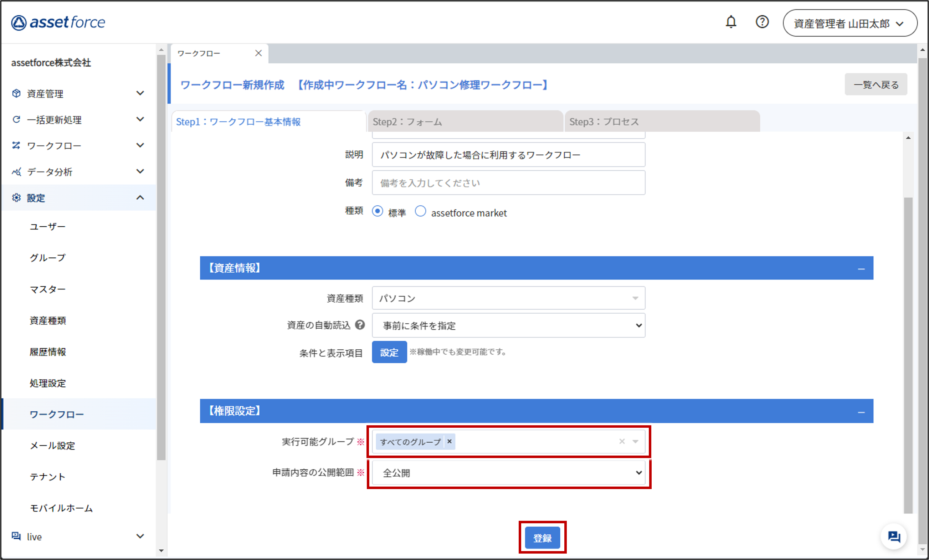The image size is (929, 560).
Task: Open the chat support bubble icon
Action: coord(894,536)
